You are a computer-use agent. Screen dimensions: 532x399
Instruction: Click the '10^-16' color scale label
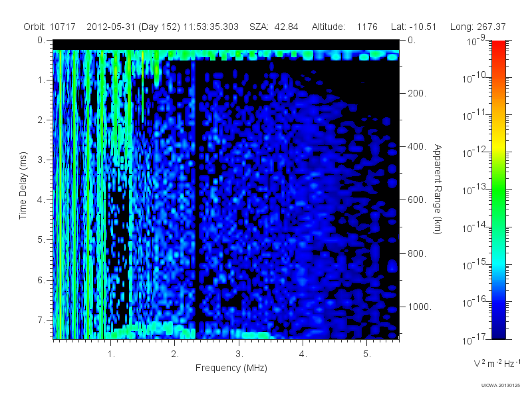473,302
